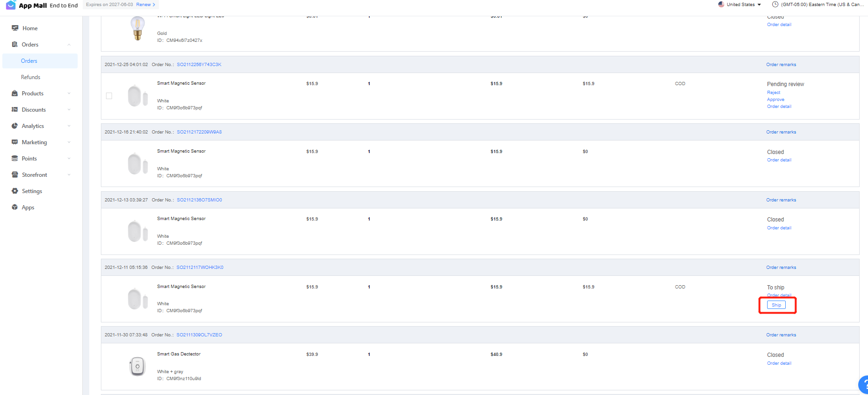Click the Marketing icon in the sidebar

[15, 142]
